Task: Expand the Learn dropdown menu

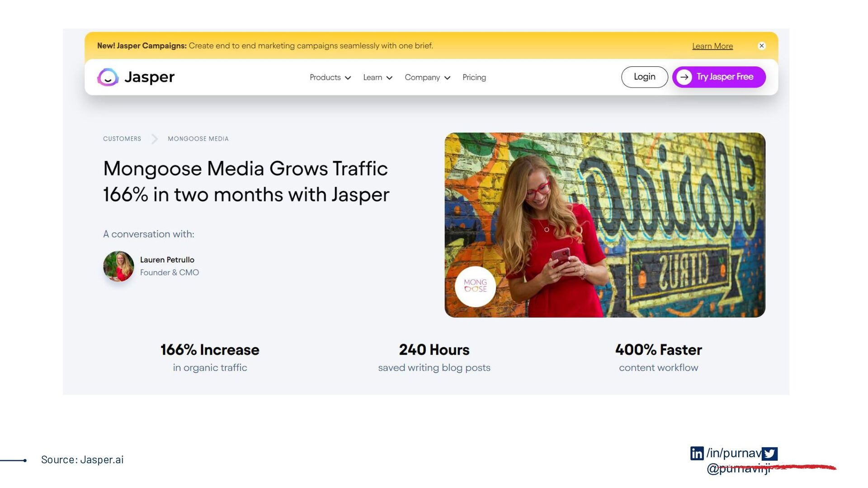Action: (x=377, y=78)
